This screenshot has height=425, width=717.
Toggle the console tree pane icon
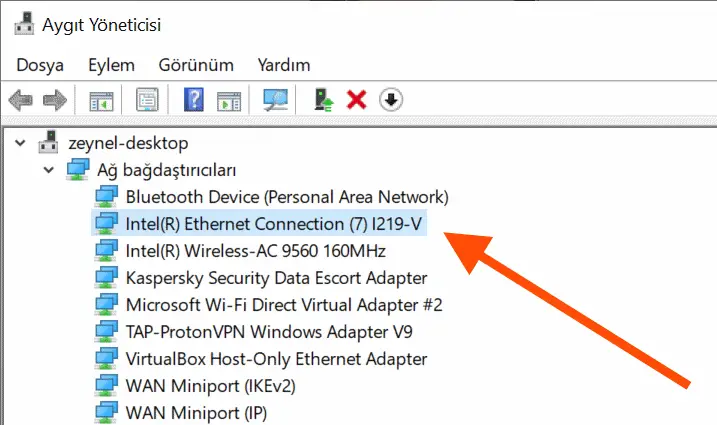coord(101,100)
